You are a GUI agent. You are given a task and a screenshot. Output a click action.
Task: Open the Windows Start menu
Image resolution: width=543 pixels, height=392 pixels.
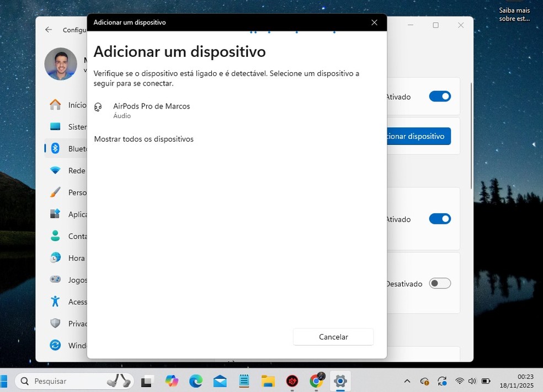4,381
